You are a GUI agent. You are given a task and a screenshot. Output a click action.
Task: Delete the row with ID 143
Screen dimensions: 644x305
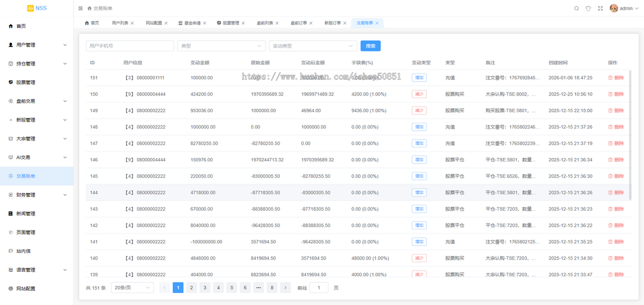(616, 209)
